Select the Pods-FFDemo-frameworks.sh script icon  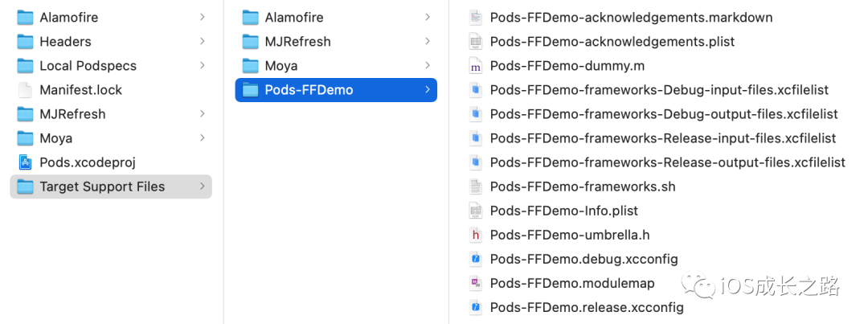click(x=475, y=187)
